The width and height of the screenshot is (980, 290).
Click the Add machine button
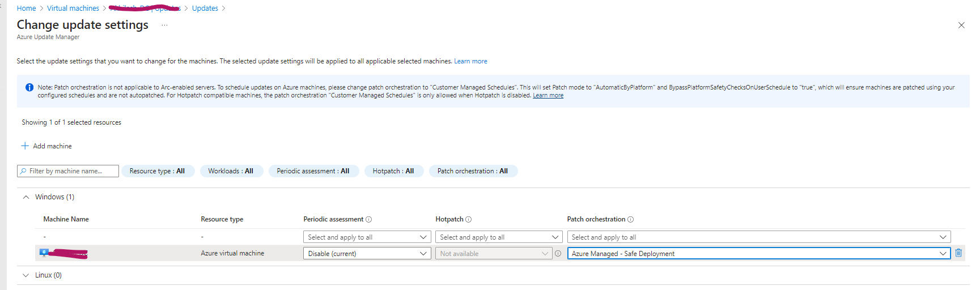click(46, 146)
